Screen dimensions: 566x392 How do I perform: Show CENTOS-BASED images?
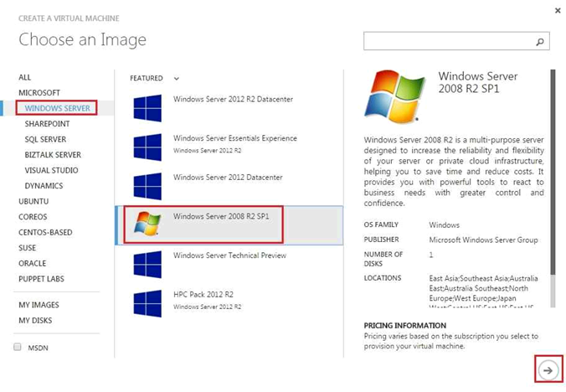[x=45, y=233]
